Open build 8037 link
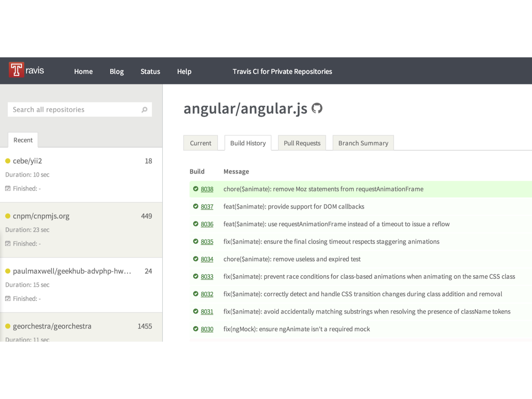The image size is (532, 399). coord(207,206)
